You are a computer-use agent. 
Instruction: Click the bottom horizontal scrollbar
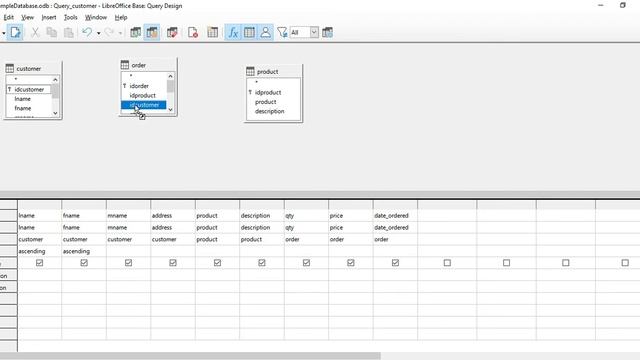pos(190,356)
